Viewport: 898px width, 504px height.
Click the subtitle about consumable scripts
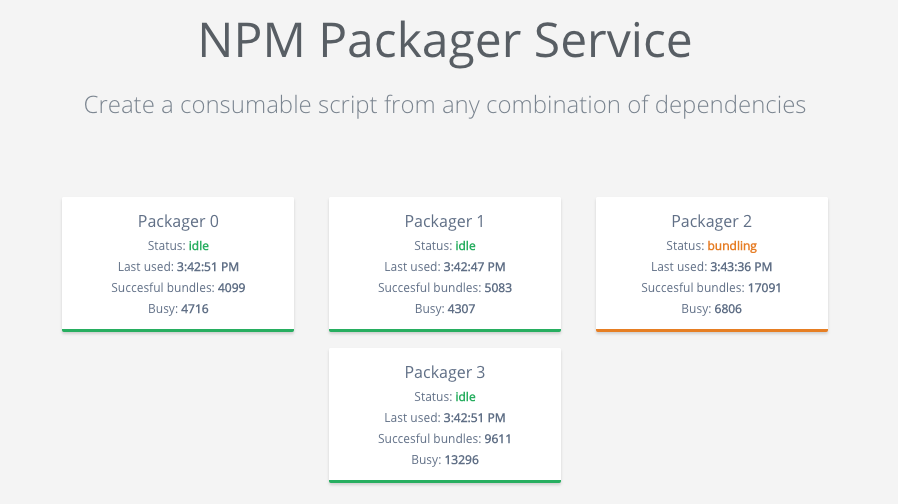pos(444,104)
